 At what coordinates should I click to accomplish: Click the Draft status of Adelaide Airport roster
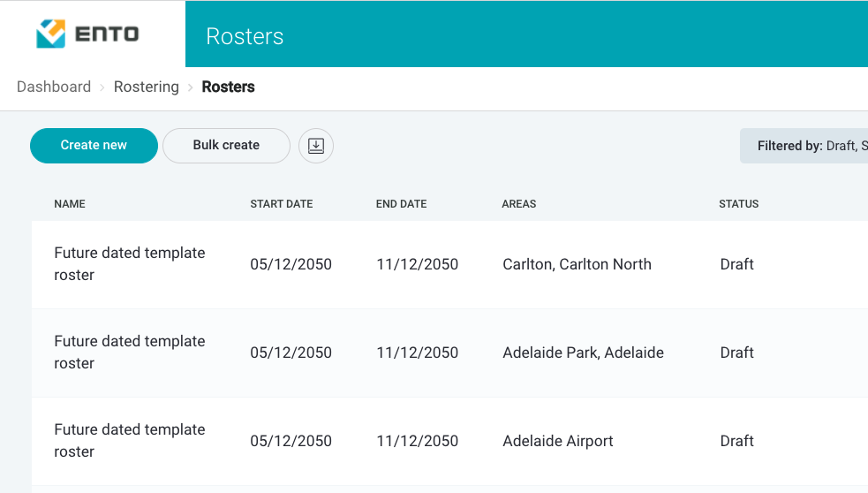[x=736, y=441]
